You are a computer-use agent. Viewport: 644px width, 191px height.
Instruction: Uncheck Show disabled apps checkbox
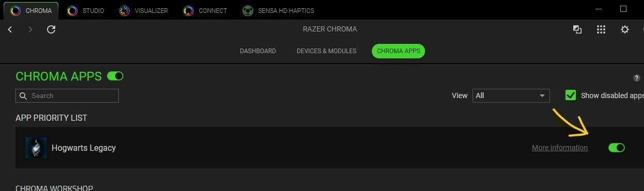pyautogui.click(x=571, y=95)
